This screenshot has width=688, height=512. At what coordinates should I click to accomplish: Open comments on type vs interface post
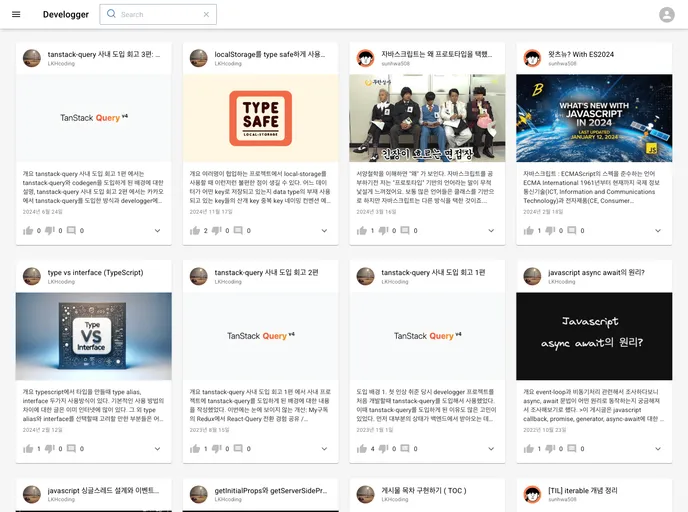pyautogui.click(x=71, y=448)
